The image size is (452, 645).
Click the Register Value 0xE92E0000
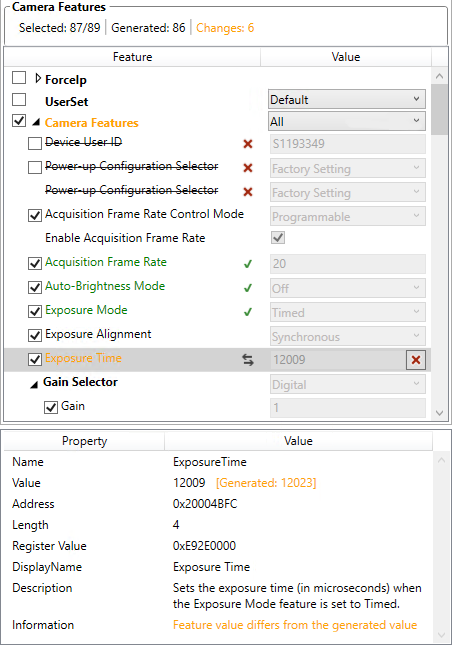(x=204, y=546)
